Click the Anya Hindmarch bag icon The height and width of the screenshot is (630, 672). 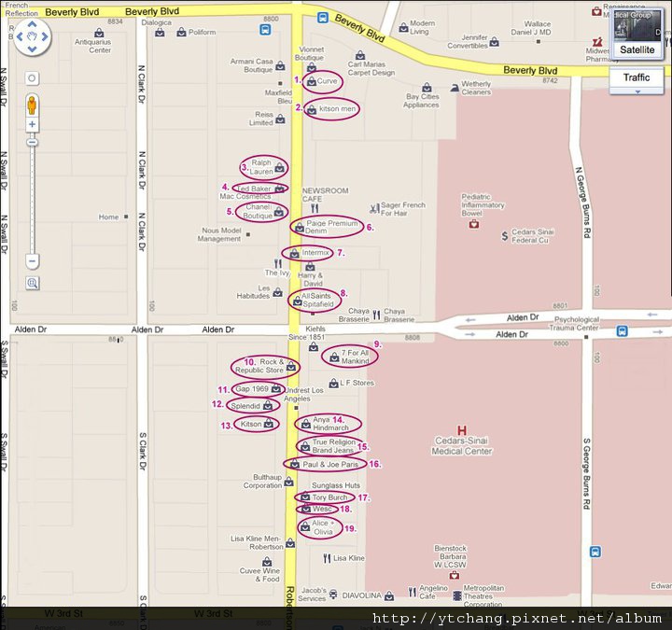(306, 425)
